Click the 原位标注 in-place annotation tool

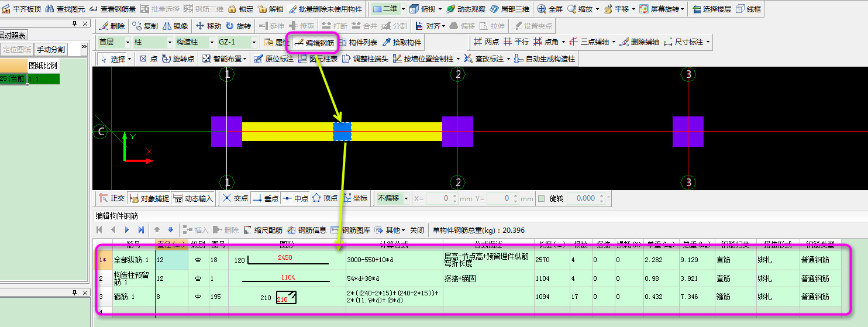point(274,58)
